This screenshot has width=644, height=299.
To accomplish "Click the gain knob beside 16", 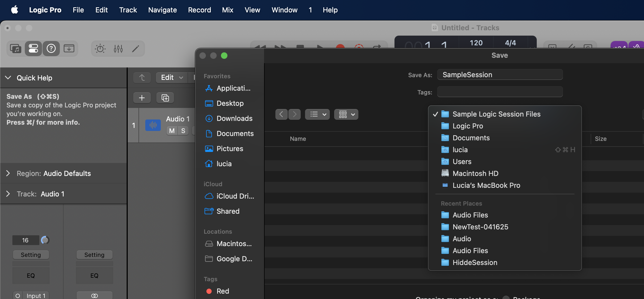I will tap(45, 240).
